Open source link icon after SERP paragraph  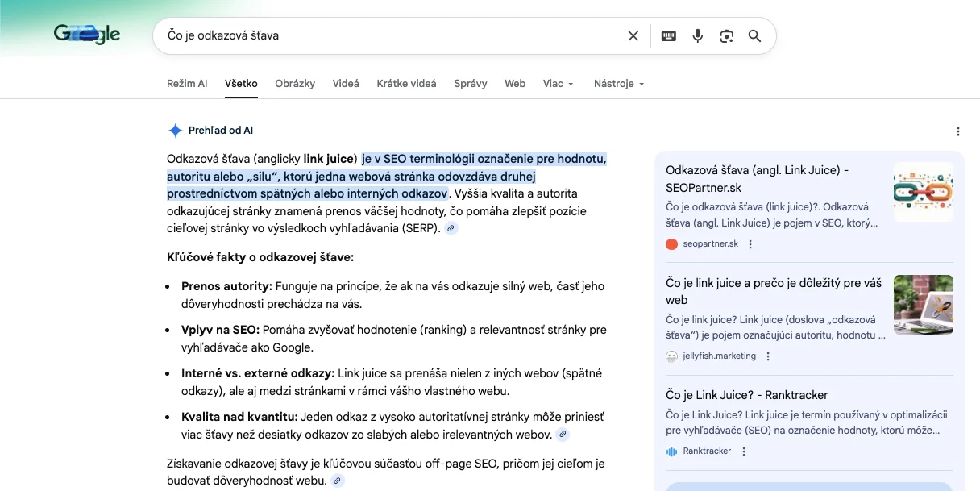[x=451, y=229]
